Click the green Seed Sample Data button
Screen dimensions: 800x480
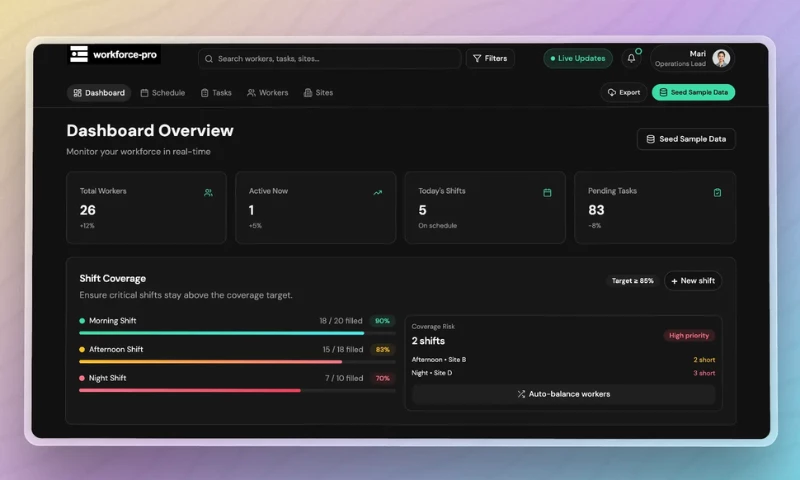point(693,92)
